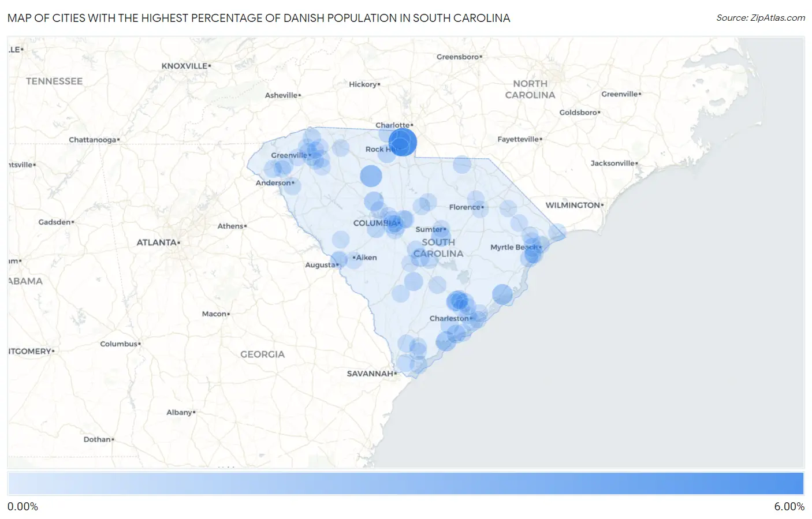The height and width of the screenshot is (519, 812).
Task: Click the 6.00% legend label
Action: pos(789,506)
